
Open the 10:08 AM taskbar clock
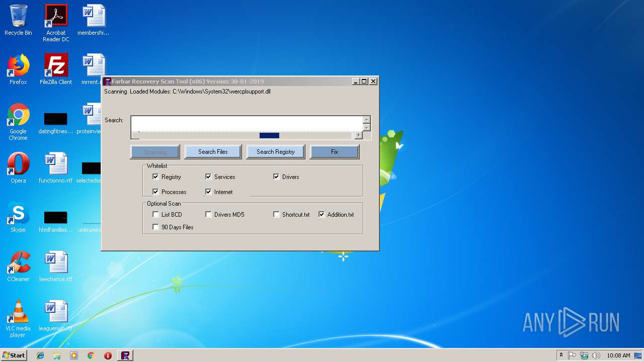point(618,355)
